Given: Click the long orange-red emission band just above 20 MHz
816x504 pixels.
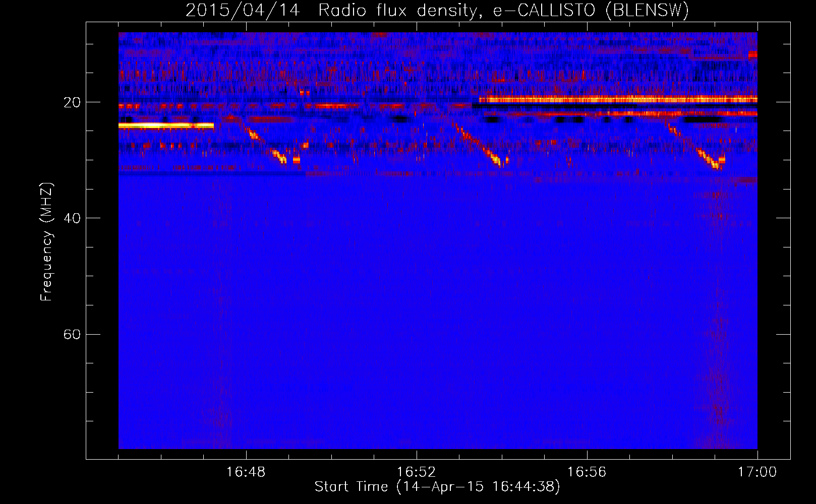Looking at the screenshot, I should 618,99.
